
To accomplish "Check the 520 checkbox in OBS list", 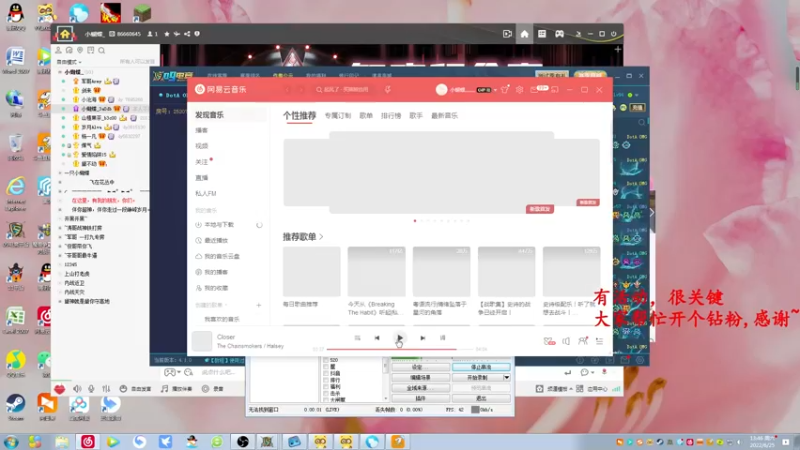I will tap(326, 360).
